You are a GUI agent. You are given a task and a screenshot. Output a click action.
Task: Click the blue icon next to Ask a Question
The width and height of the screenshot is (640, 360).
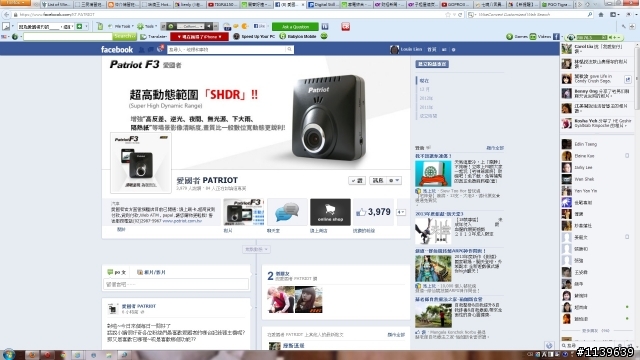(x=325, y=27)
